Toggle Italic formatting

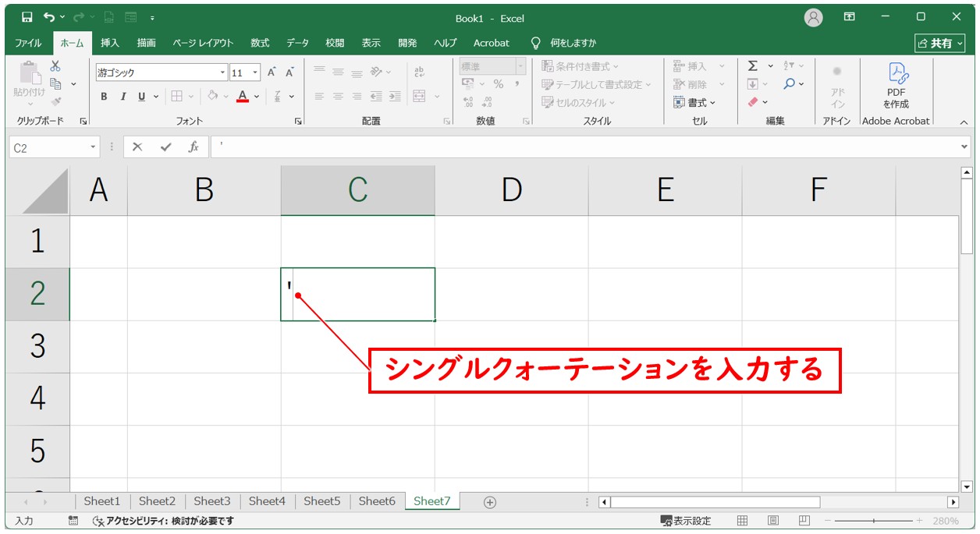(123, 97)
